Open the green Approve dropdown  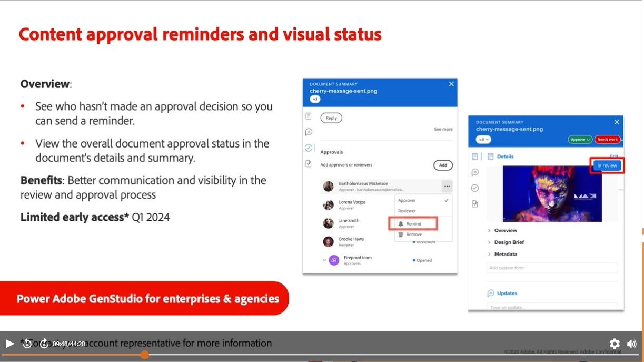(580, 140)
